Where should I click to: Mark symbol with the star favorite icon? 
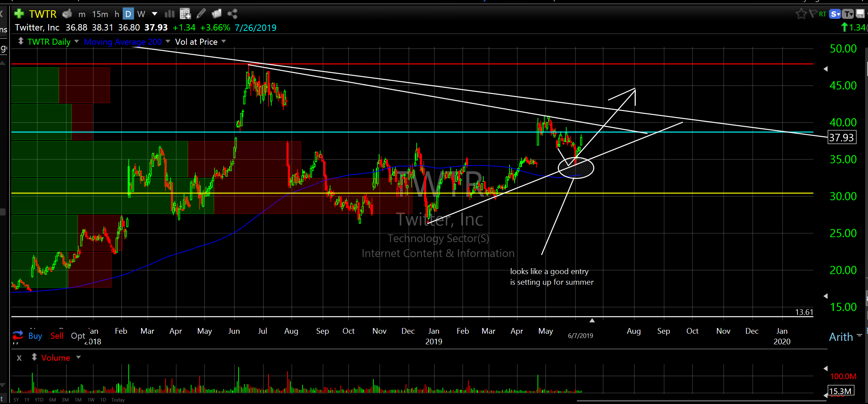click(x=800, y=14)
